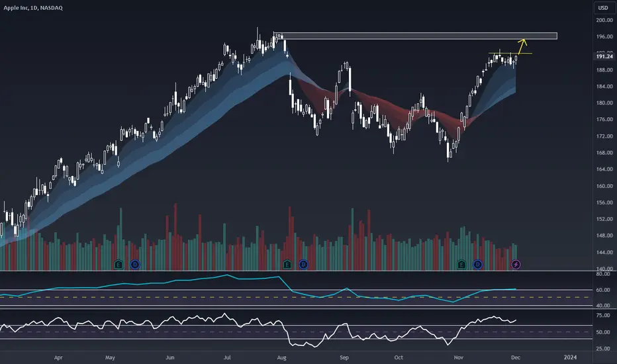Click the 156.00 price axis label
The width and height of the screenshot is (617, 364).
[604, 203]
